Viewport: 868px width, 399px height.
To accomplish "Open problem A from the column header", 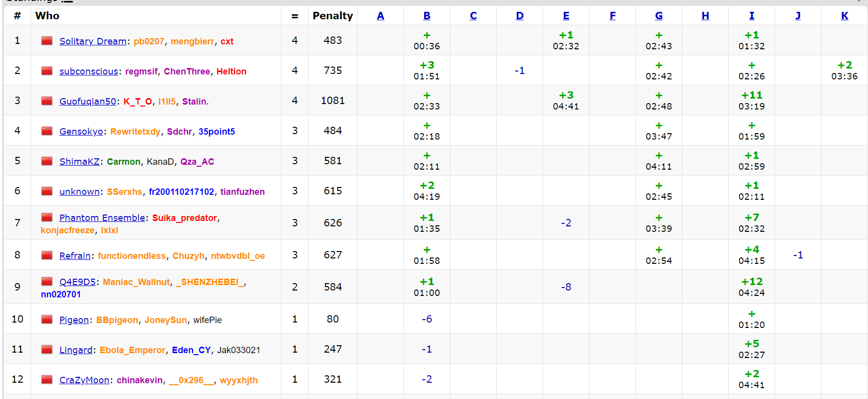I will coord(380,16).
